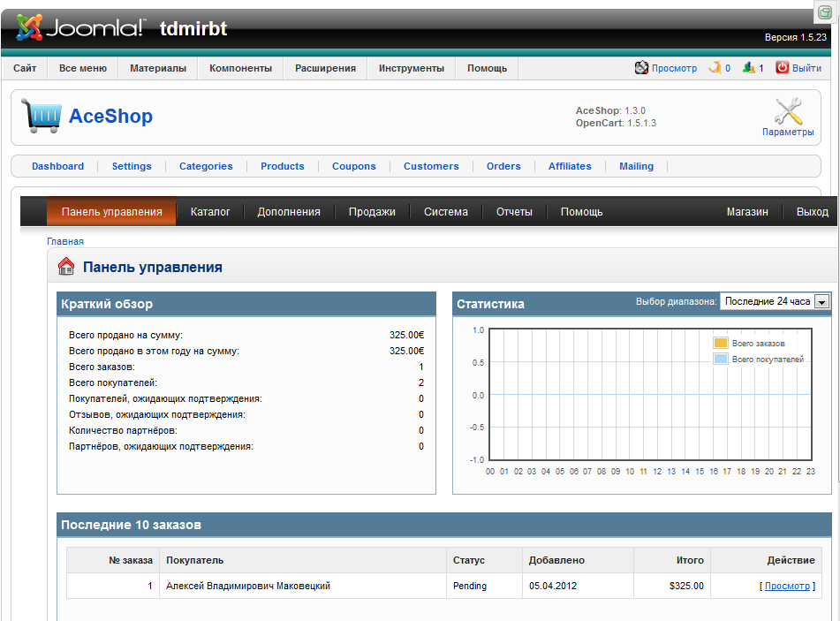View the Orders tab
The image size is (840, 621).
503,166
